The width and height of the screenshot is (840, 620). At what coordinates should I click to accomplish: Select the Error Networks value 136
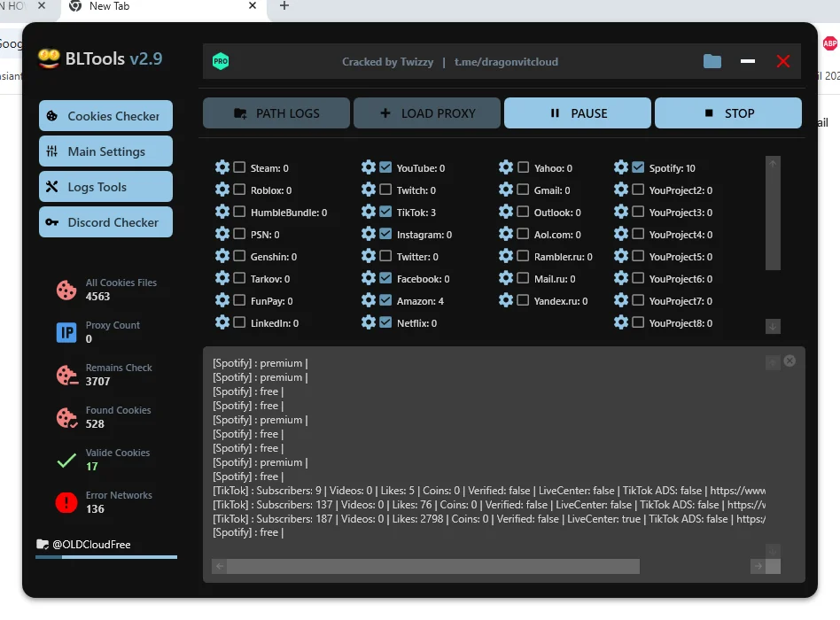pos(95,508)
